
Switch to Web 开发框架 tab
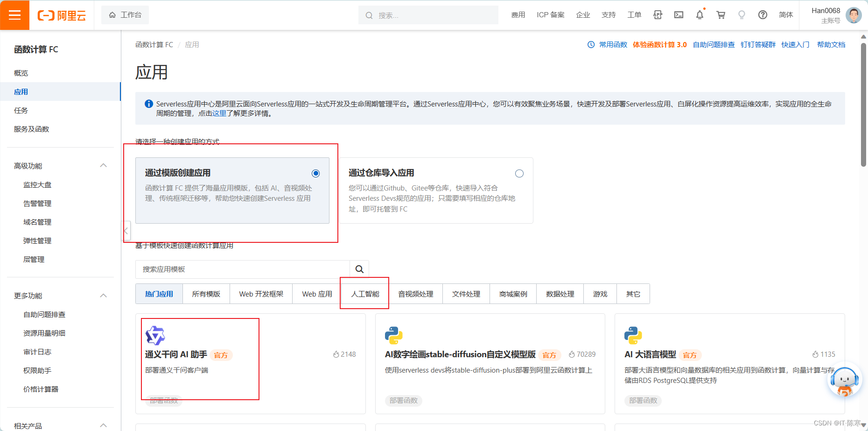coord(261,294)
